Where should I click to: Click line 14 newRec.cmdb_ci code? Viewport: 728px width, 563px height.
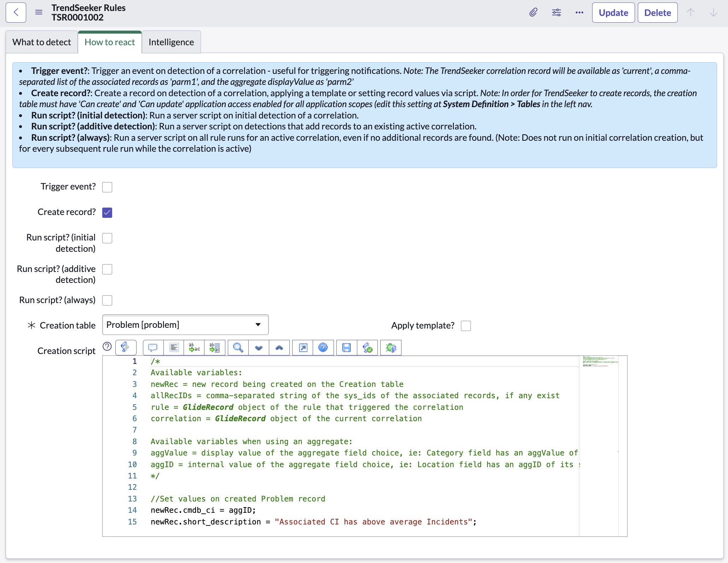click(x=203, y=510)
